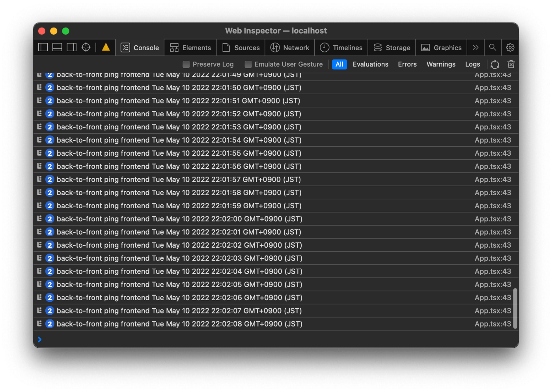Select the All message filter
The width and height of the screenshot is (552, 392).
click(x=339, y=64)
